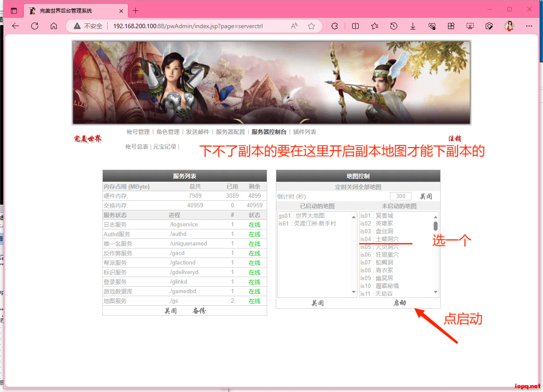Add page to favorites star icon
The height and width of the screenshot is (392, 543).
click(x=311, y=26)
